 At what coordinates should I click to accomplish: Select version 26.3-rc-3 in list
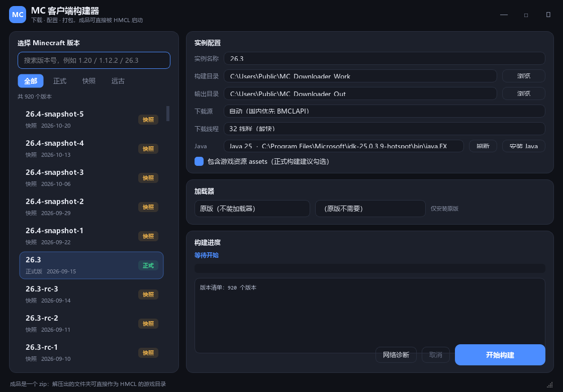coord(91,295)
